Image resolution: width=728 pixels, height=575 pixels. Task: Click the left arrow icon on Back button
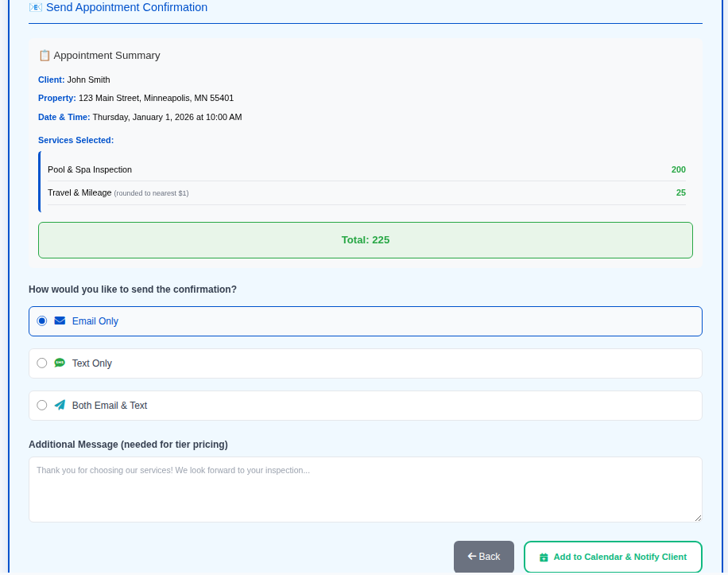click(471, 557)
